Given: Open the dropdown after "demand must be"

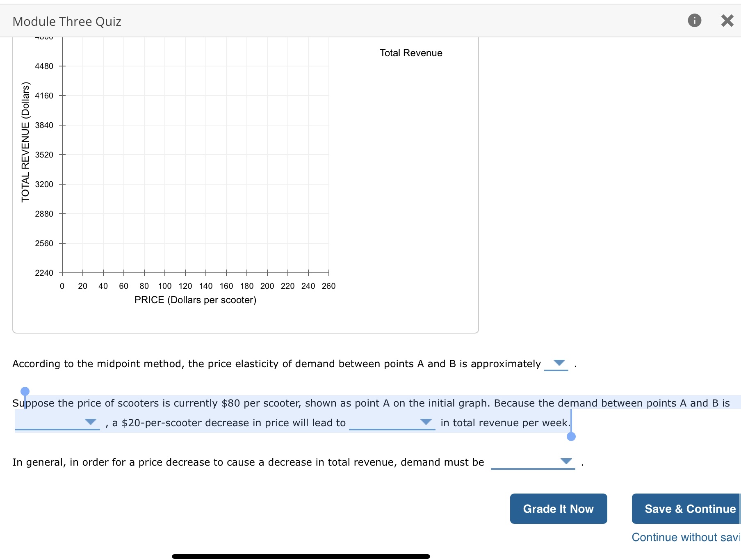Looking at the screenshot, I should 566,460.
